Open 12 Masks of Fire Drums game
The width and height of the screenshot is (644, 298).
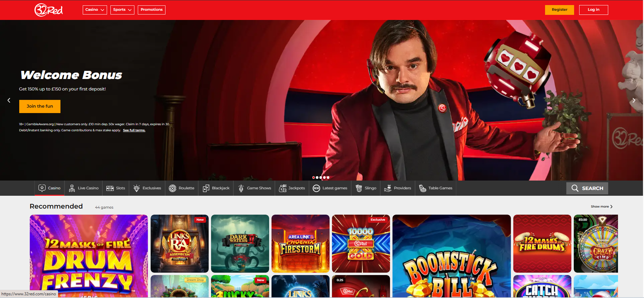click(542, 244)
